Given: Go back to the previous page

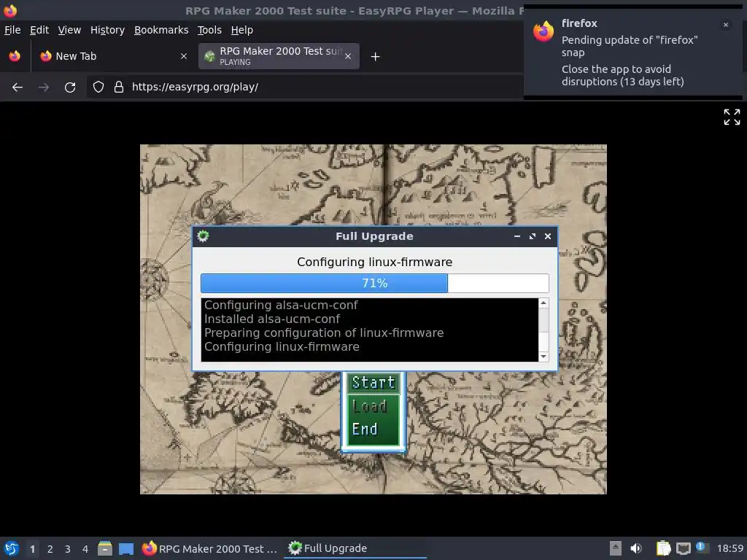Looking at the screenshot, I should pyautogui.click(x=18, y=87).
